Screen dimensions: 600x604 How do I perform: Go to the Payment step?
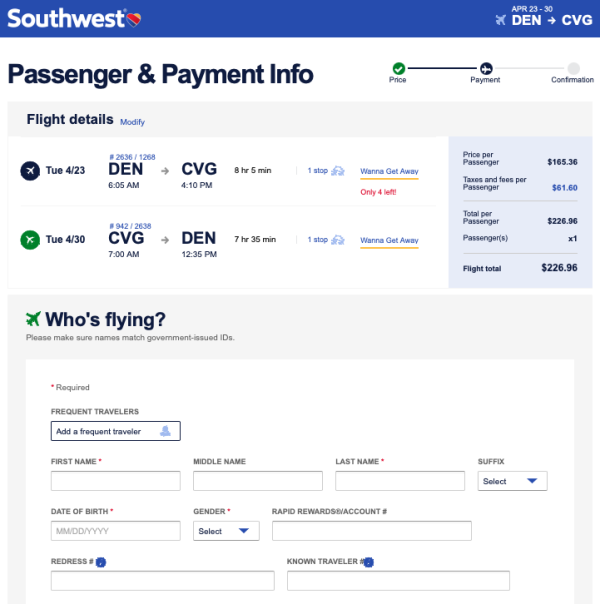pos(485,68)
